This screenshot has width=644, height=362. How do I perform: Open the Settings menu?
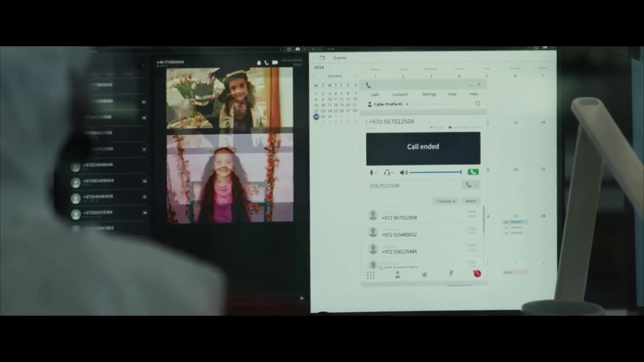(x=429, y=94)
